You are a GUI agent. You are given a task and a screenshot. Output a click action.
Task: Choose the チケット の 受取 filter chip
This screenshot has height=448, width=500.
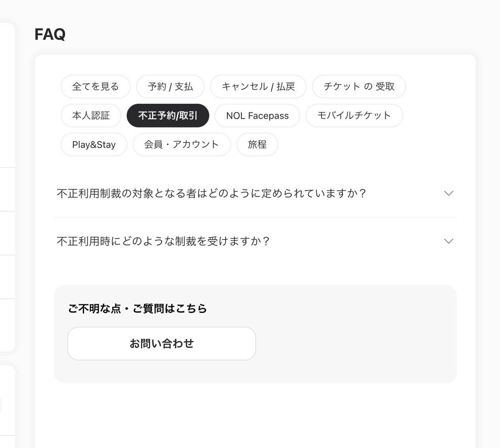tap(359, 87)
